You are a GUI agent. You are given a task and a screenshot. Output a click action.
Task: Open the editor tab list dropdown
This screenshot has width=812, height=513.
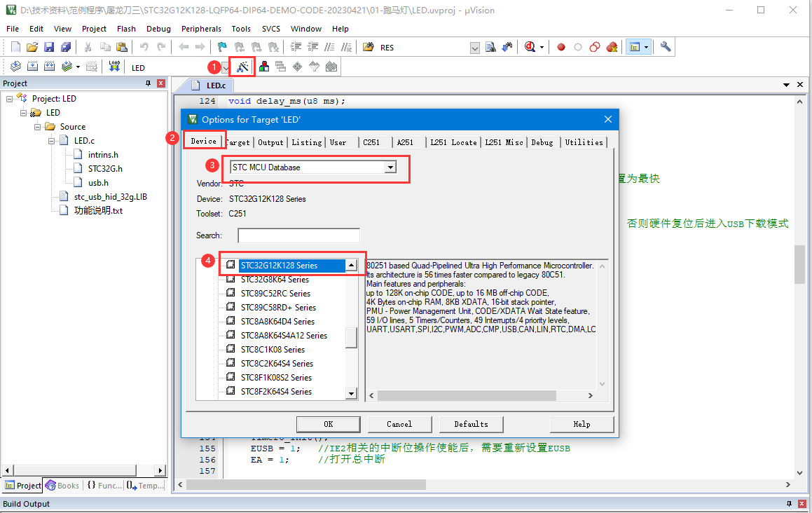tap(786, 85)
